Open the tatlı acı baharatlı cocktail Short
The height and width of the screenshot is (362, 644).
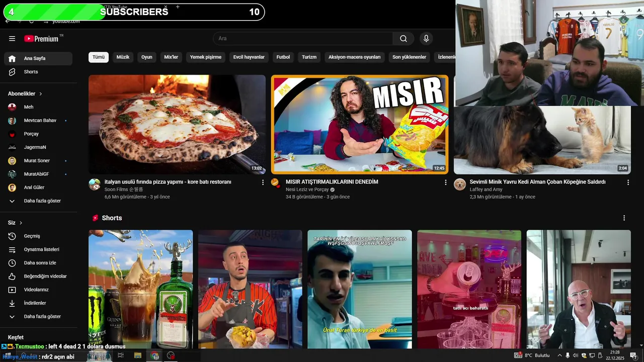pyautogui.click(x=469, y=289)
